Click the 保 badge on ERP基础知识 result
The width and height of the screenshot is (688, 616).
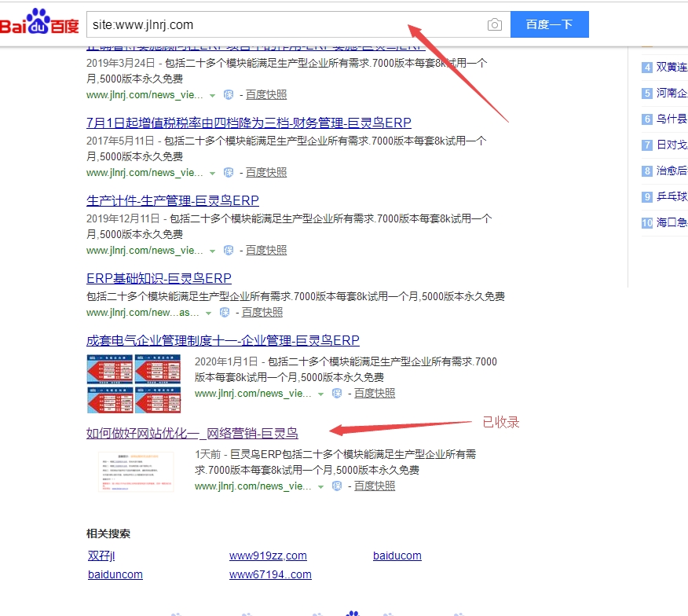pos(225,312)
